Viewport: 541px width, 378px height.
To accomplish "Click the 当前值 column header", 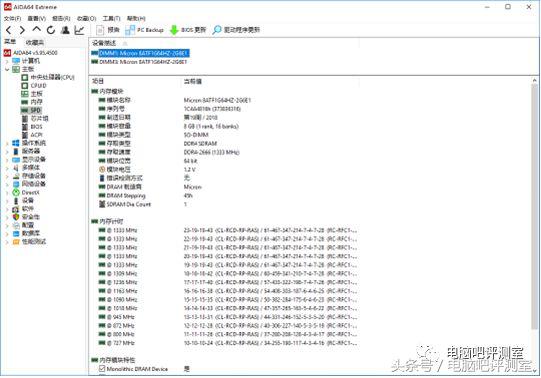I will [193, 82].
